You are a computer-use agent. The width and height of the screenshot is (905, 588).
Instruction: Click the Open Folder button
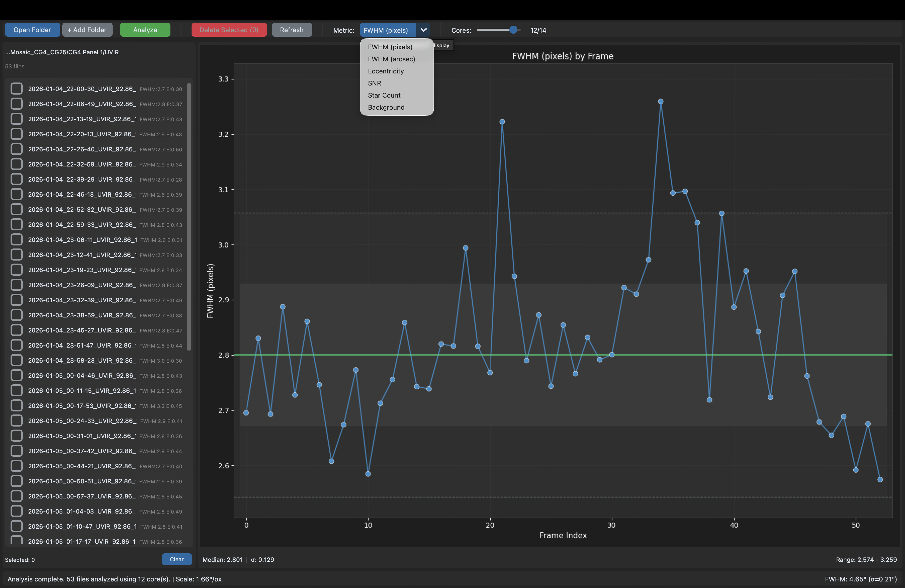coord(32,30)
